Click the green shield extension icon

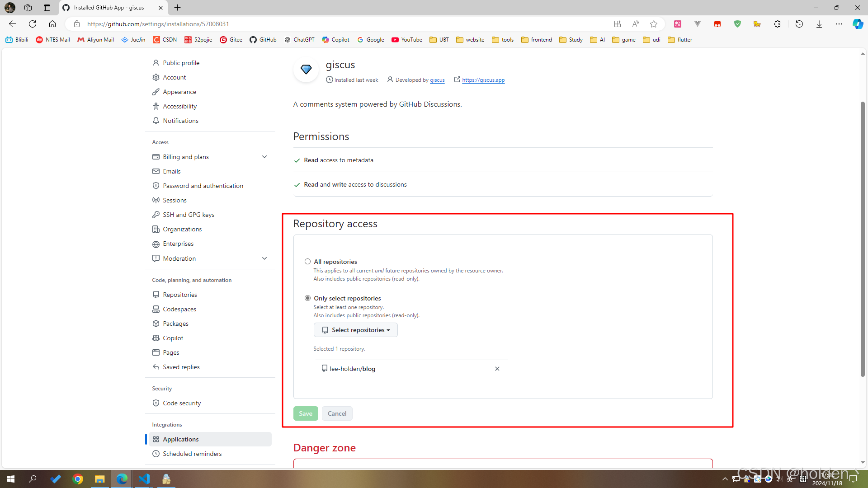tap(737, 24)
